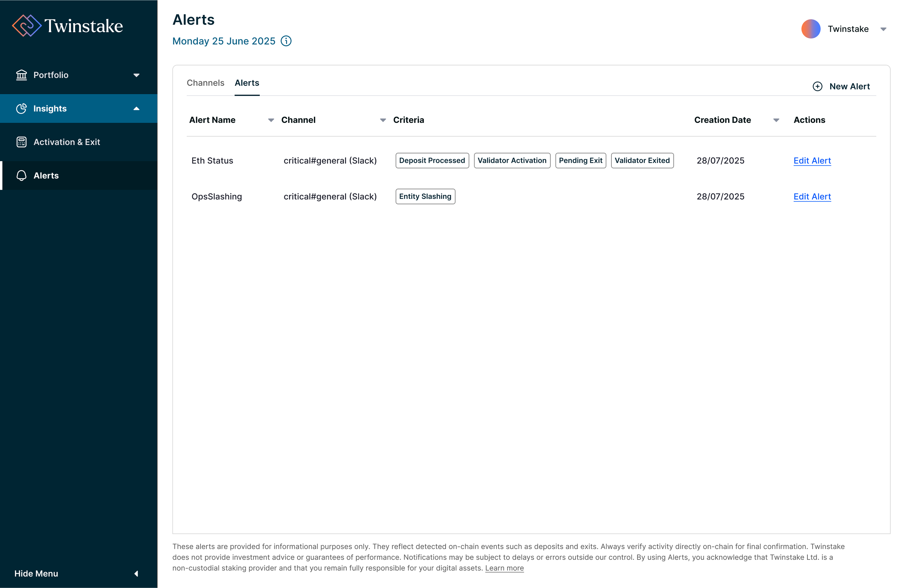The image size is (905, 588).
Task: Open the Channel column filter arrow
Action: tap(383, 120)
